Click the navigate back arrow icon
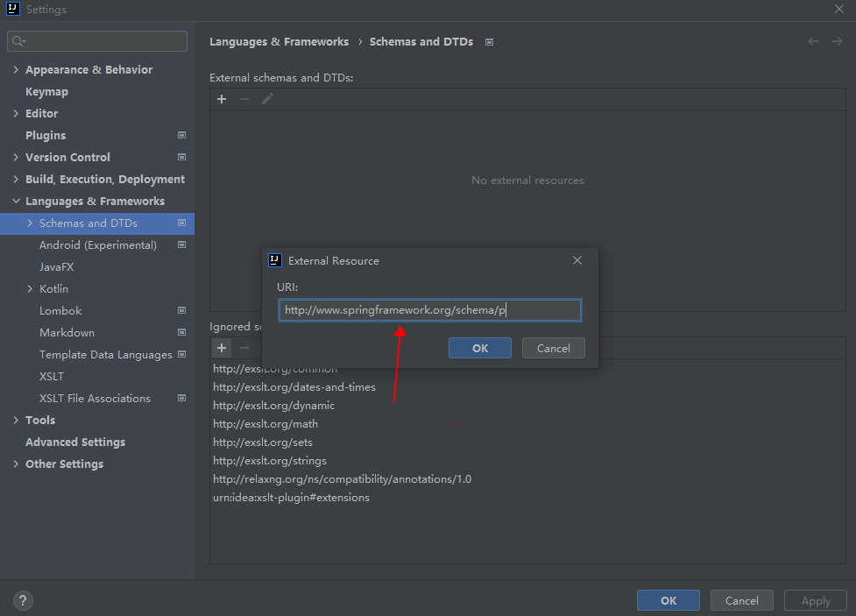Image resolution: width=856 pixels, height=616 pixels. pos(813,41)
